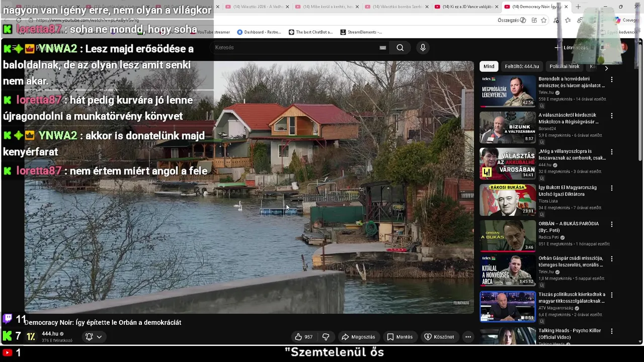Open 'Orbán a bukás' parody thumbnail
This screenshot has height=362, width=644.
point(508,236)
